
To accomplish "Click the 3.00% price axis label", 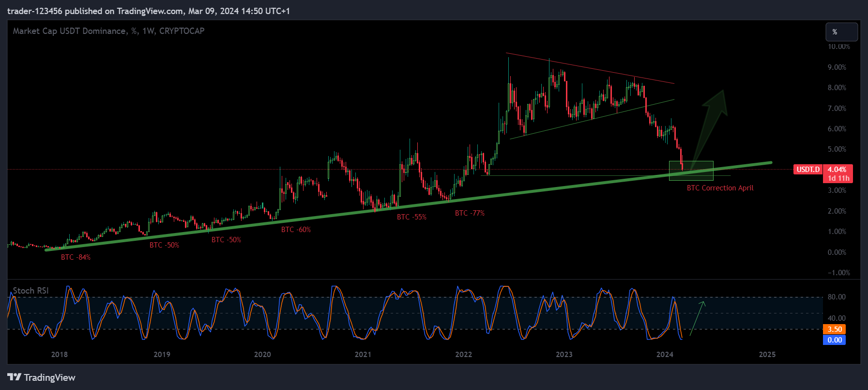I will pos(837,190).
